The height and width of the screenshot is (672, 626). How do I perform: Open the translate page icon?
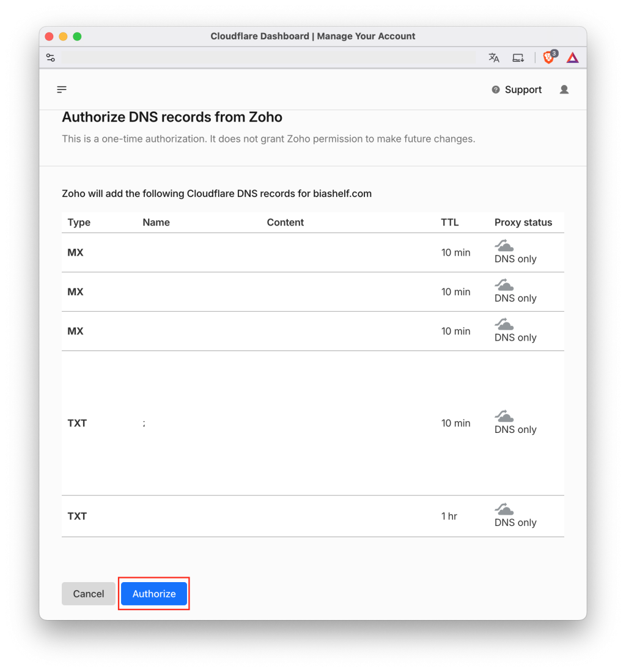point(493,57)
